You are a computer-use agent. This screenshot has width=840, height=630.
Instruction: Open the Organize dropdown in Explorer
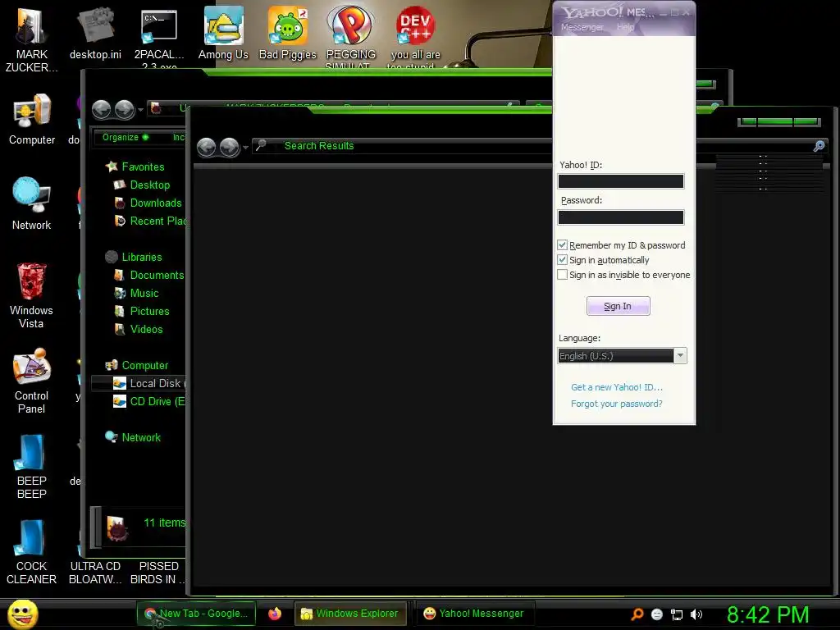tap(126, 137)
